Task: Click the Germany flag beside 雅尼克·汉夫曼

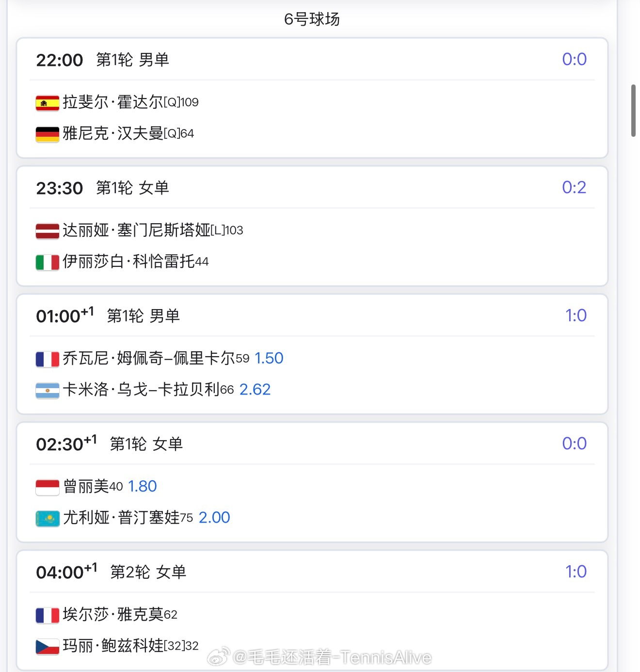Action: 48,134
